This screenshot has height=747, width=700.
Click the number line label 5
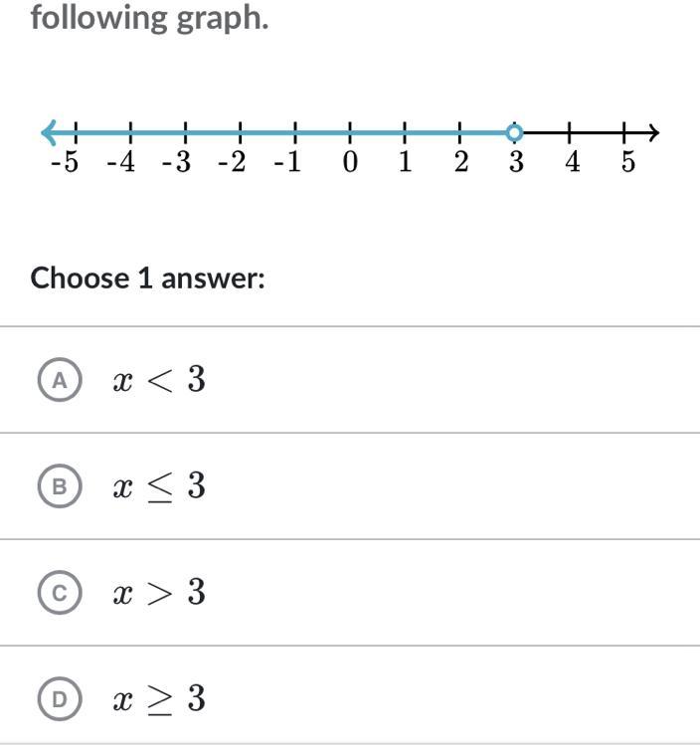[627, 162]
